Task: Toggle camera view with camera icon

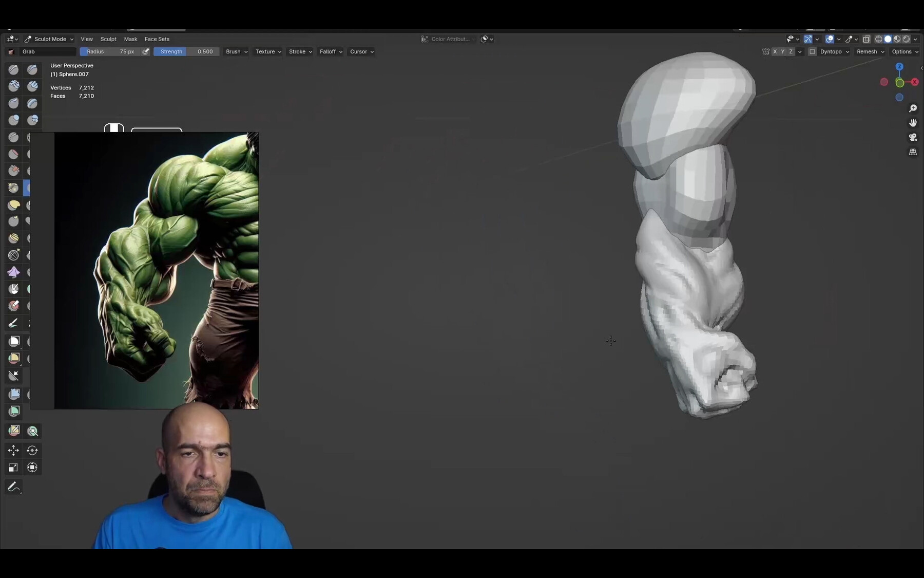Action: point(913,137)
